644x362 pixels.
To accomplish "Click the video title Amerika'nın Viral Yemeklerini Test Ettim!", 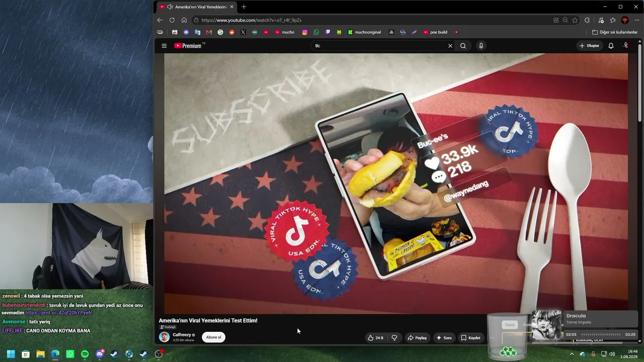I will [x=208, y=321].
